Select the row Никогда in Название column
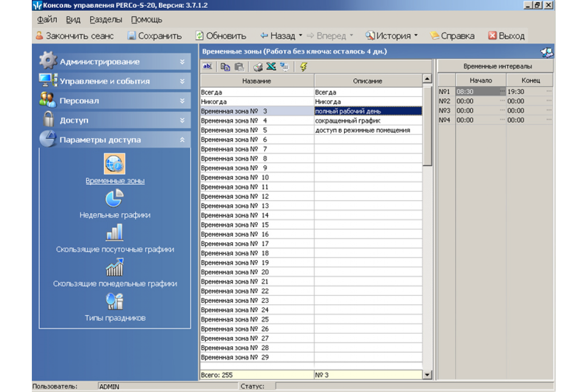This screenshot has height=392, width=588. (257, 101)
